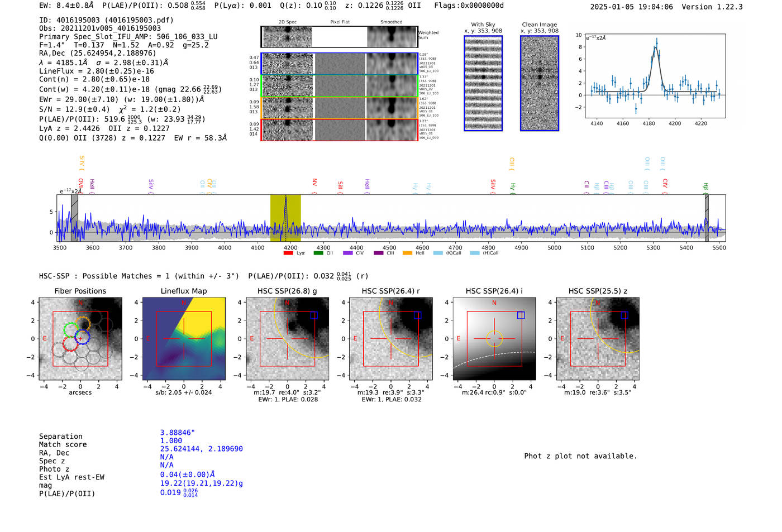
Task: Click the Obs: 20211201v005_4016195003 line
Action: pos(100,28)
